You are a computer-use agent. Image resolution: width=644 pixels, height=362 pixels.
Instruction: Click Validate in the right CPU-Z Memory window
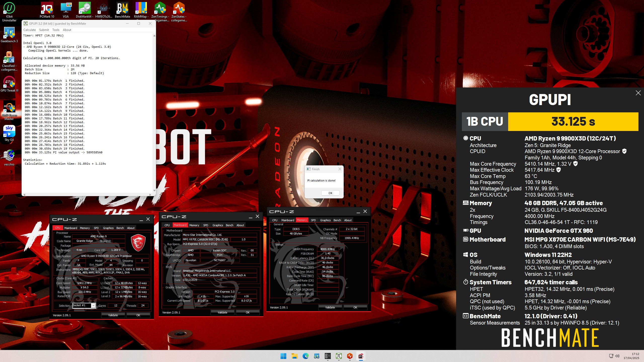pos(330,307)
